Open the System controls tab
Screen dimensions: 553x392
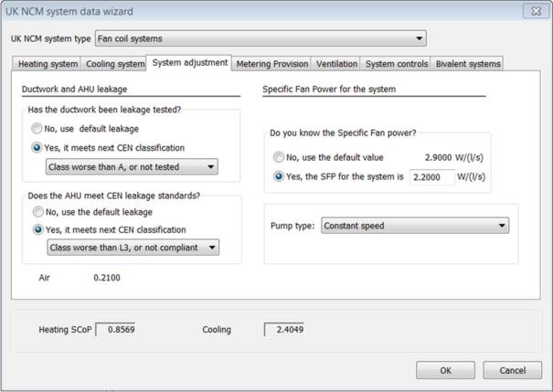pyautogui.click(x=397, y=64)
